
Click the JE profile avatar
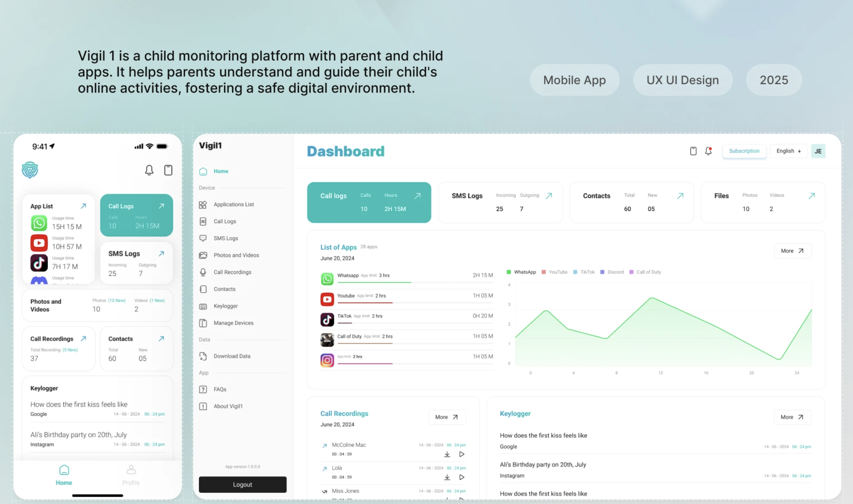(818, 151)
